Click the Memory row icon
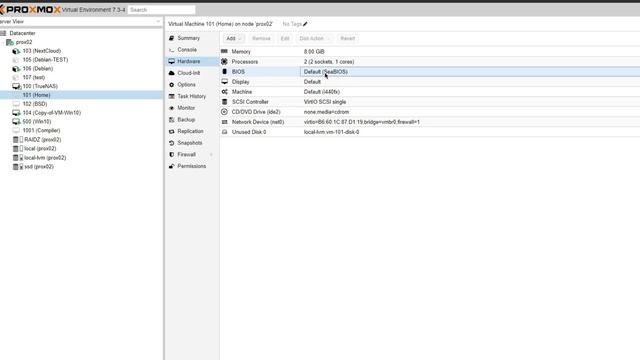This screenshot has height=360, width=640. (x=224, y=51)
